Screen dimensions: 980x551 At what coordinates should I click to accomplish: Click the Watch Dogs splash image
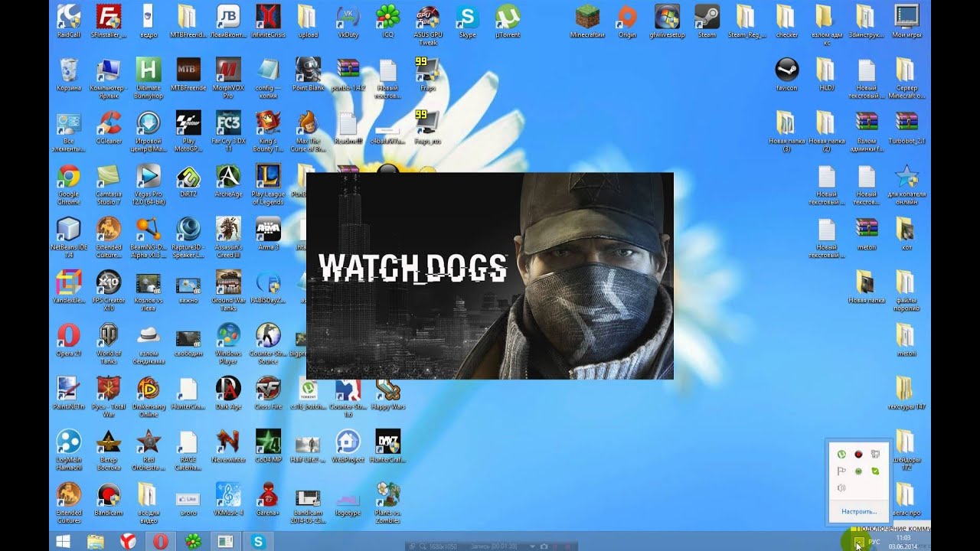(490, 275)
